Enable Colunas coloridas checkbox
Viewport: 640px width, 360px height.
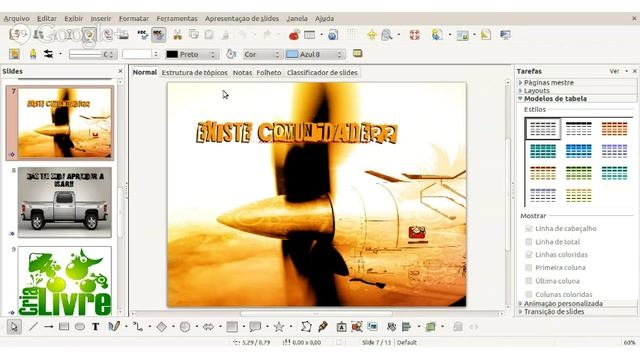click(529, 294)
